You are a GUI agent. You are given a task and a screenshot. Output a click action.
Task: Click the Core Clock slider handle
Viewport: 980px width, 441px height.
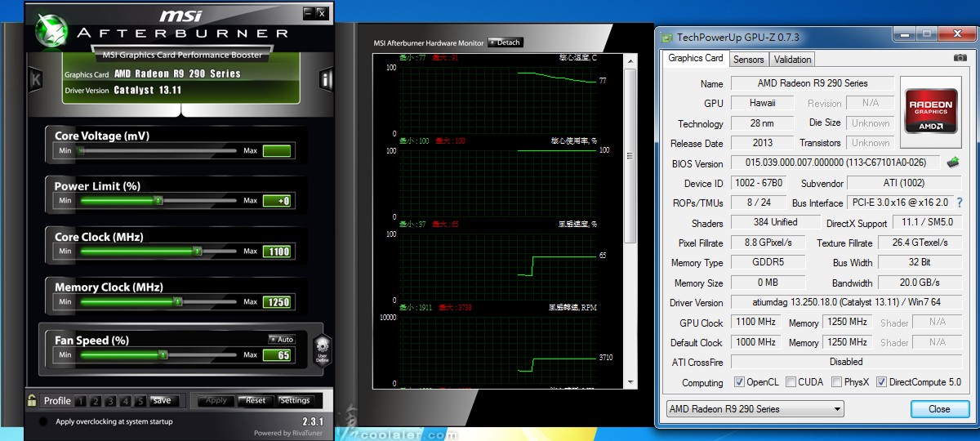[196, 252]
